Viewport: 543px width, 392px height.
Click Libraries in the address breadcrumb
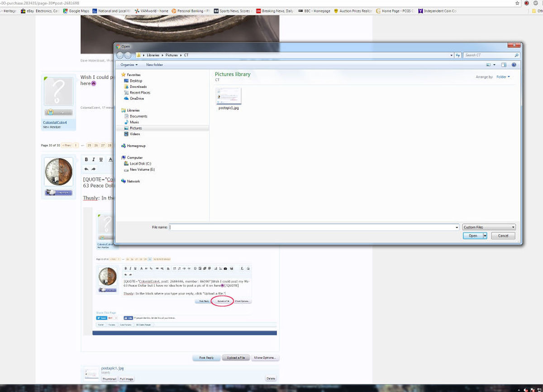153,55
